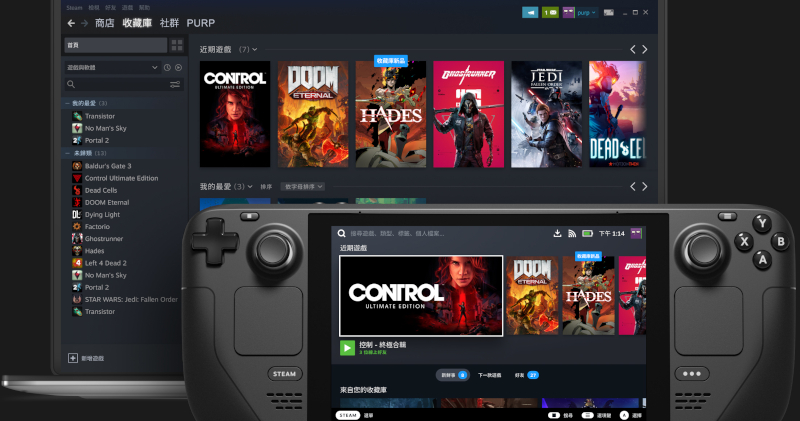Select Factorio in the sidebar list

(x=97, y=227)
